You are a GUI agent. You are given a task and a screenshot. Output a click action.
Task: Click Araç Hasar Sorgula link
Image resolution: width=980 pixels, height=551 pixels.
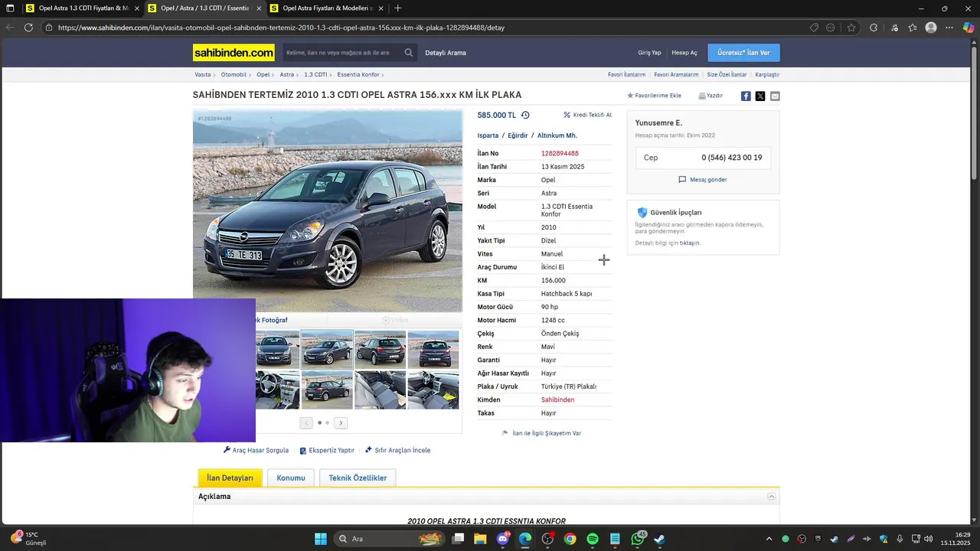(256, 450)
